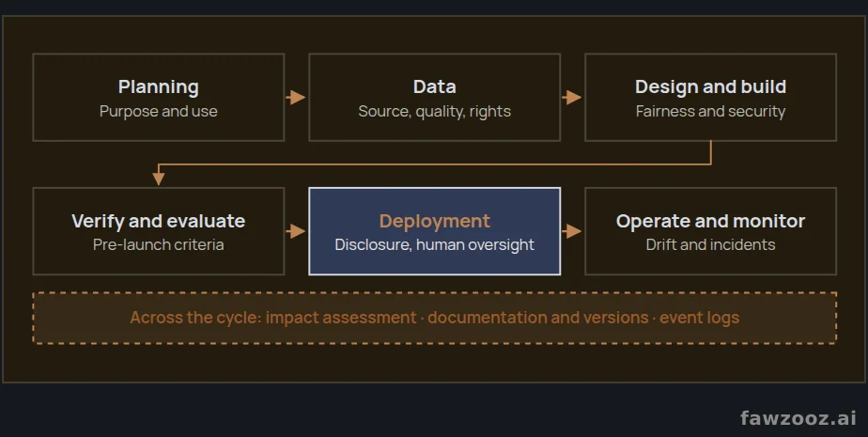
Task: Click the "Fairness and security" subtitle
Action: (x=711, y=111)
